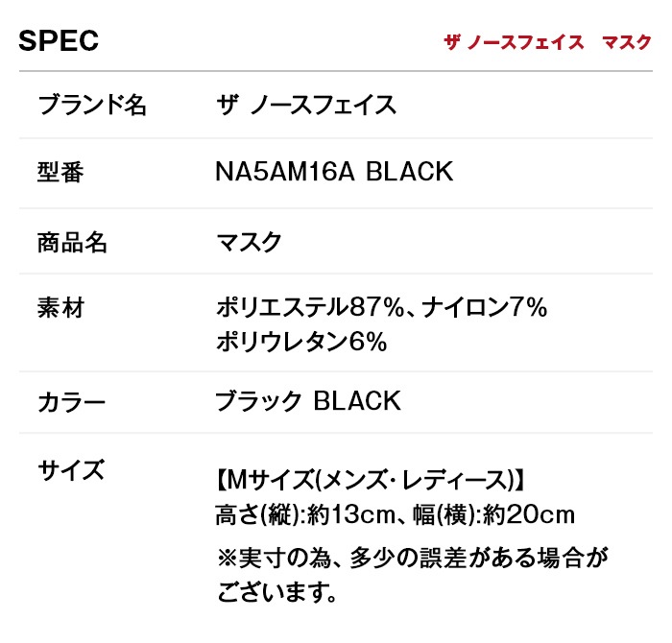Click the 商品名 row label
Image resolution: width=672 pixels, height=643 pixels.
[x=72, y=242]
